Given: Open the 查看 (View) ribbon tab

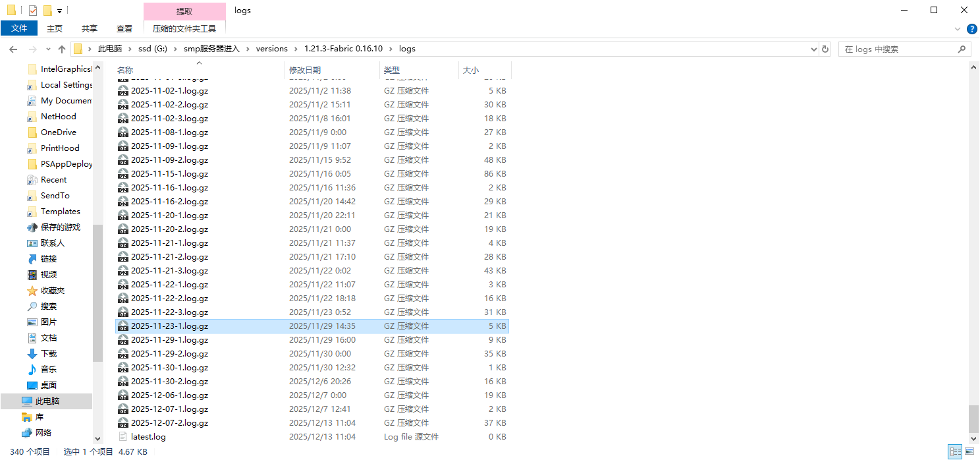Looking at the screenshot, I should point(124,28).
